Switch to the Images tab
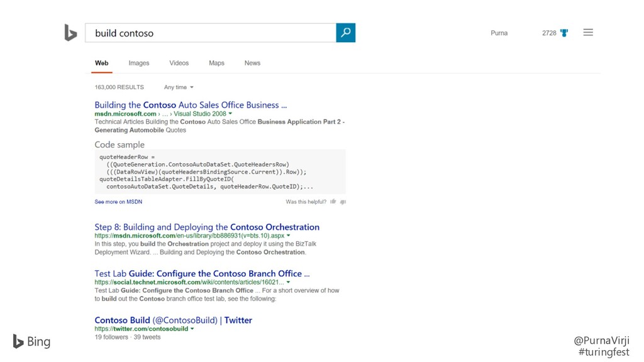This screenshot has height=362, width=644. (139, 63)
